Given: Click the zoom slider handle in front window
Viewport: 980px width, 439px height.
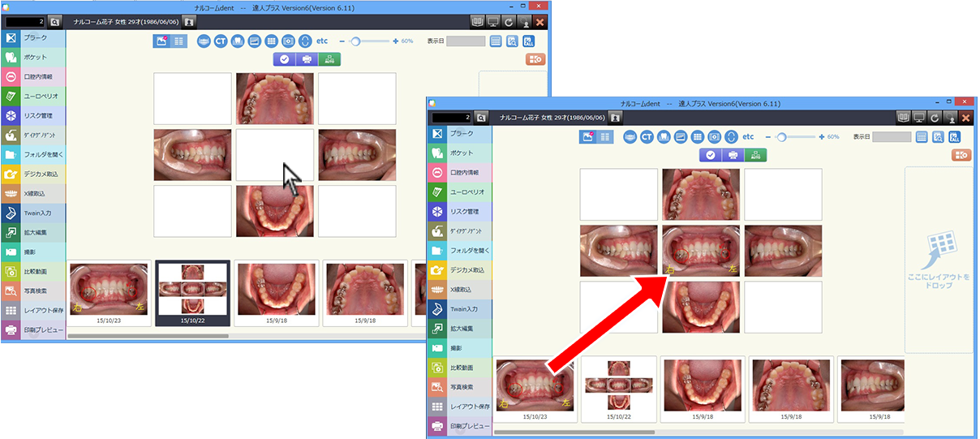Looking at the screenshot, I should click(781, 136).
